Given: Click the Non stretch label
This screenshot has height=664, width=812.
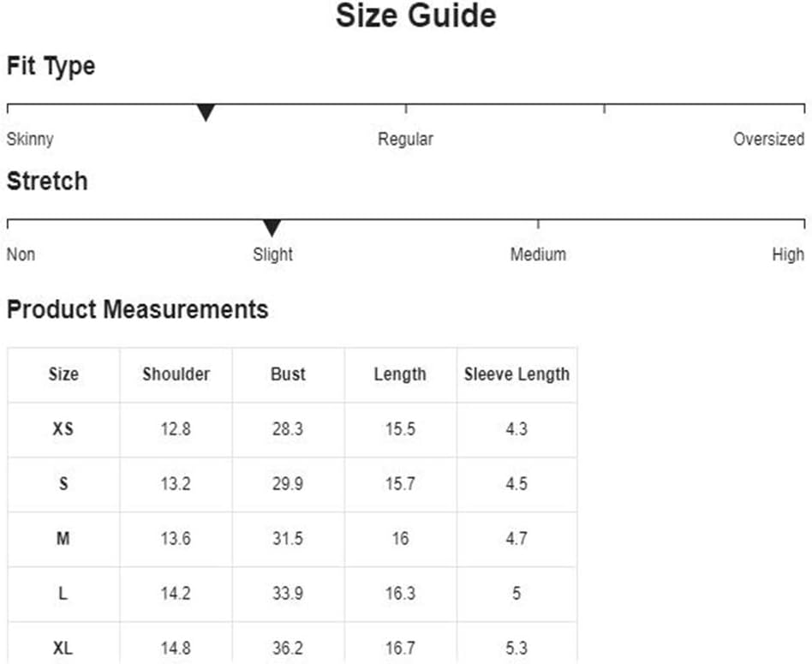Looking at the screenshot, I should [x=21, y=254].
